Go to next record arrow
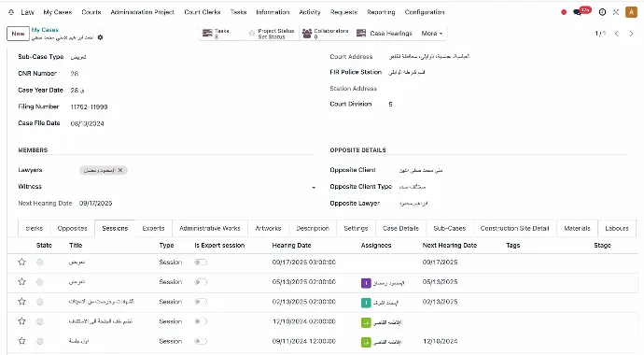Screen dimensions: 644x355 point(631,34)
